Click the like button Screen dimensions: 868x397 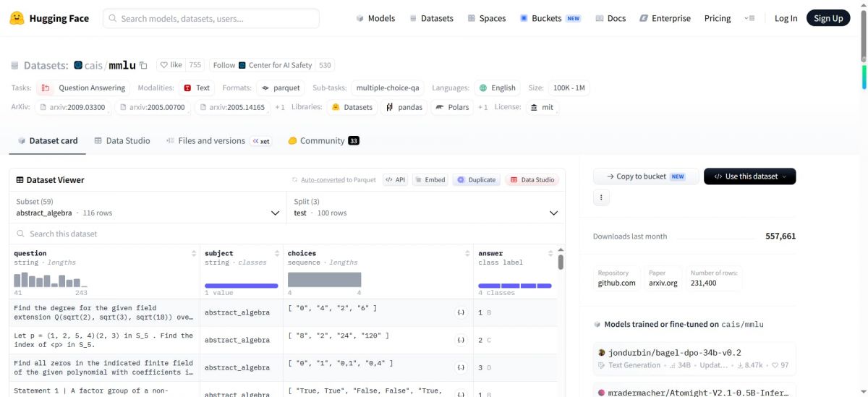pos(170,65)
